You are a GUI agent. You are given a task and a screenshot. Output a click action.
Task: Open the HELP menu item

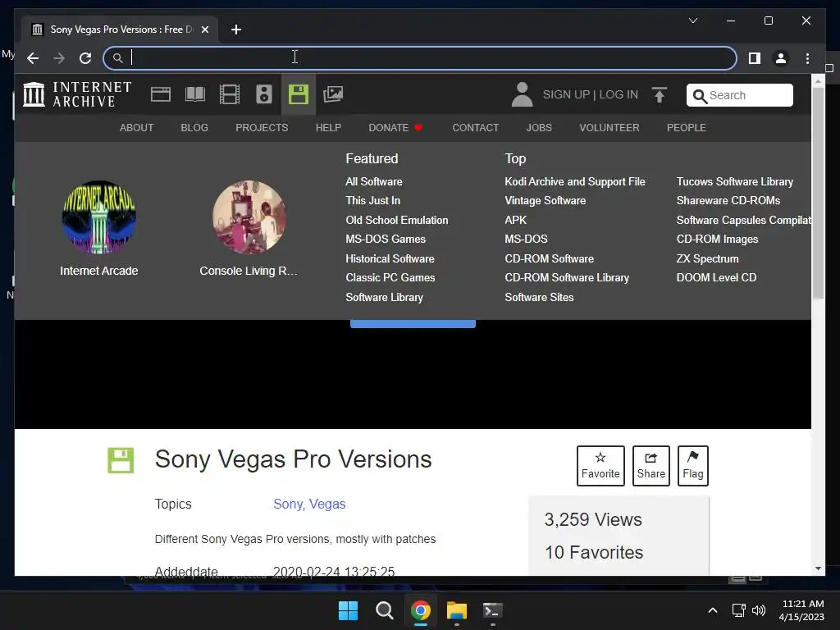coord(328,127)
